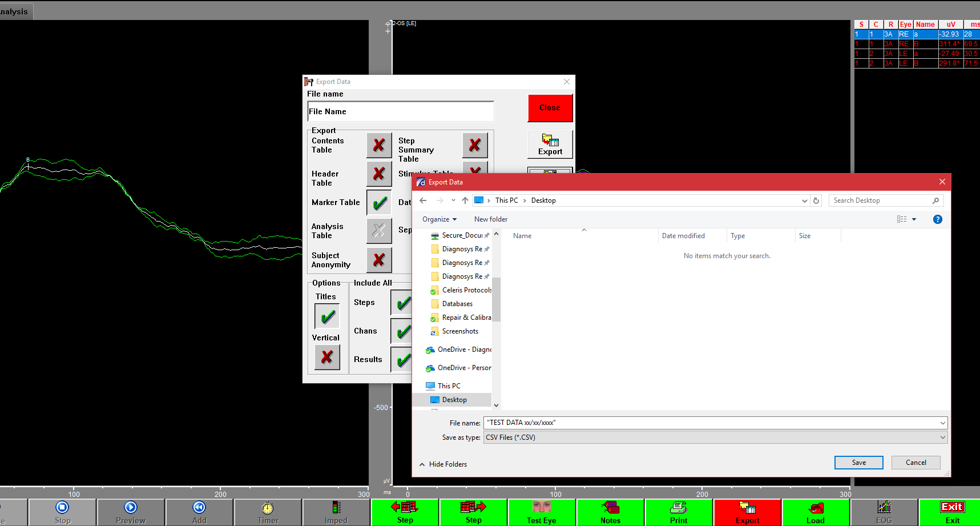Click the Cancel button
980x526 pixels.
pyautogui.click(x=916, y=463)
